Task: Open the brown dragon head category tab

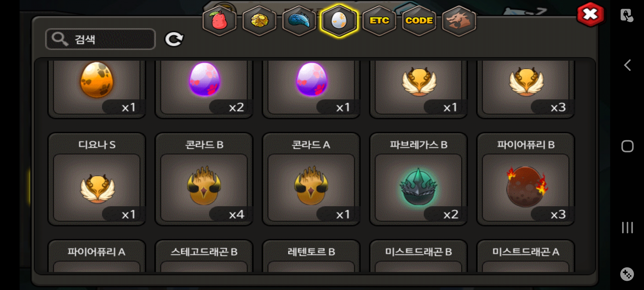Action: [459, 21]
